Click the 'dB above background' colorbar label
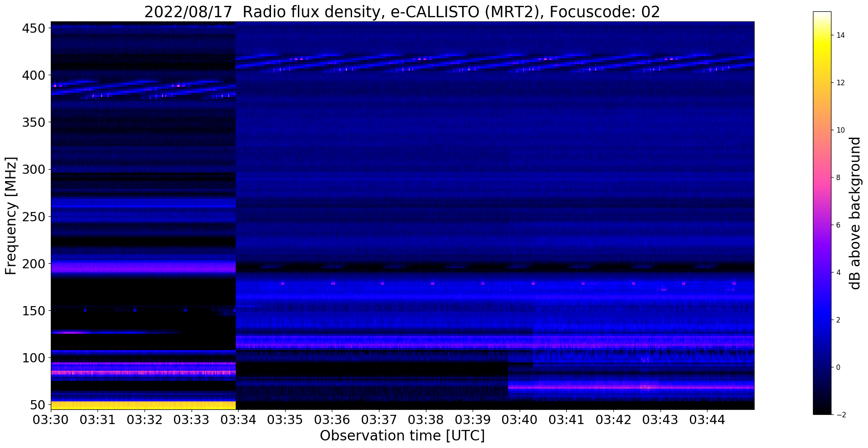This screenshot has width=868, height=448. (x=855, y=213)
